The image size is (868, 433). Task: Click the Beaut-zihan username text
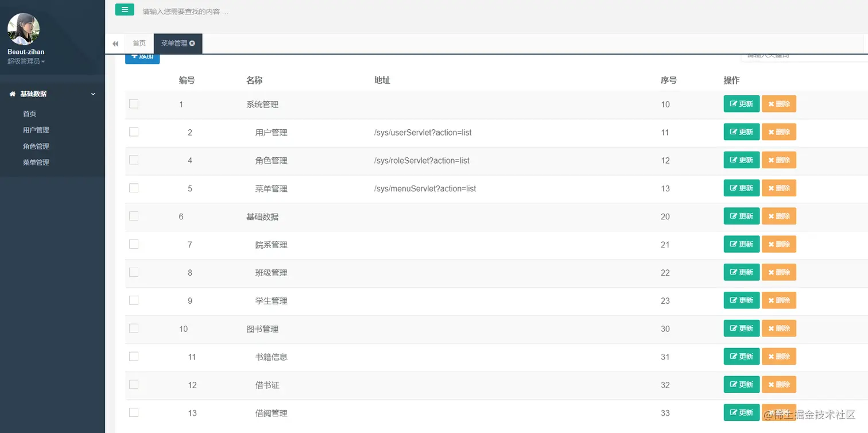(26, 52)
